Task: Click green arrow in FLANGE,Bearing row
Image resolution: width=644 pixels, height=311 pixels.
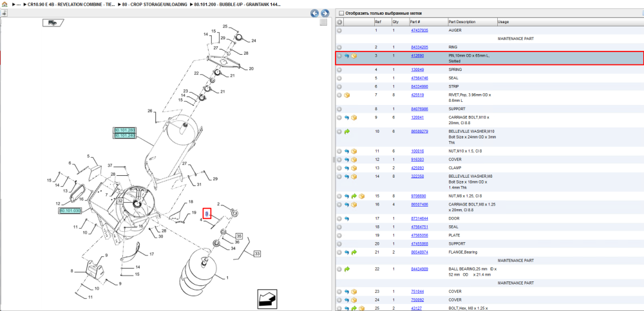Action: [354, 252]
